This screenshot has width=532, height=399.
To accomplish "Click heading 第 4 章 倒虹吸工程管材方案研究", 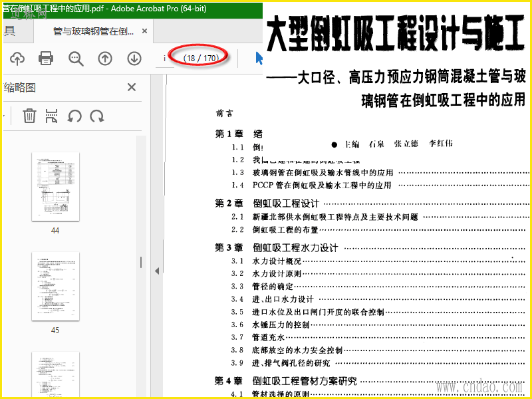I will (286, 381).
